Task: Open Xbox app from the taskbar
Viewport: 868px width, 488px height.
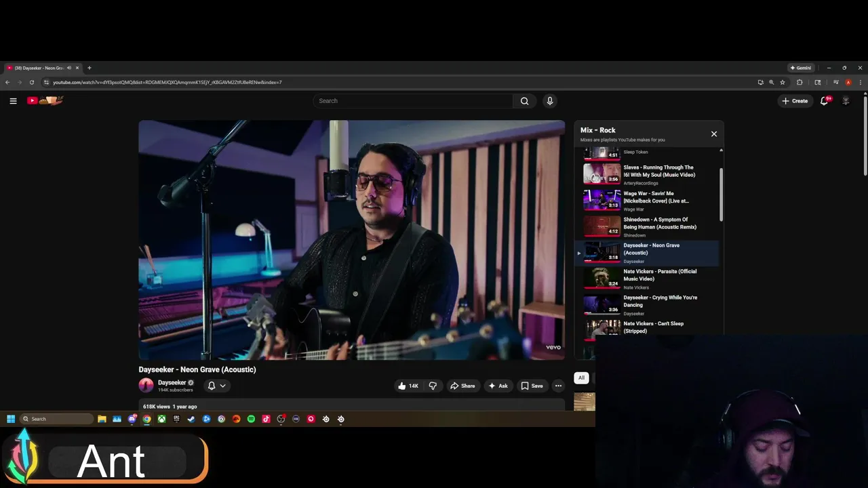Action: point(161,419)
